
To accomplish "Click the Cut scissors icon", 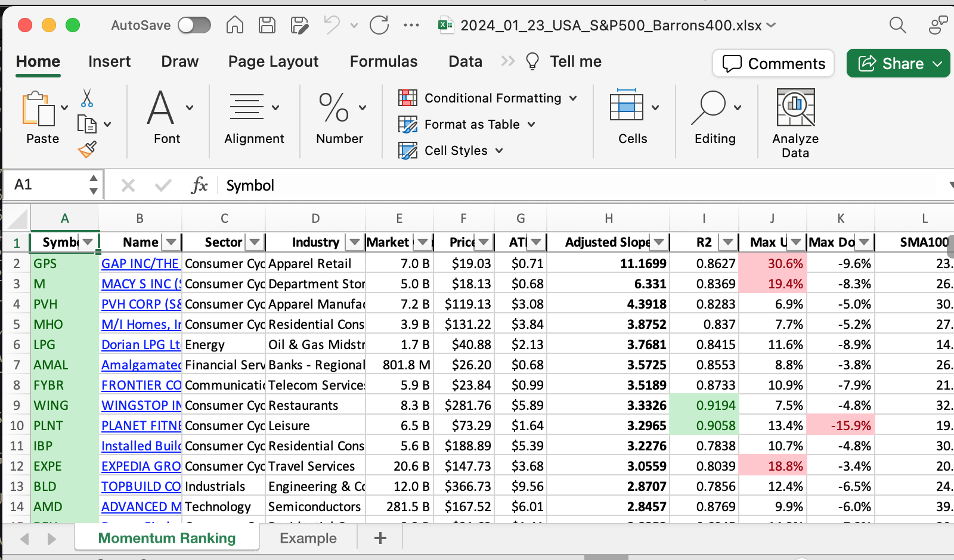I will pyautogui.click(x=87, y=98).
